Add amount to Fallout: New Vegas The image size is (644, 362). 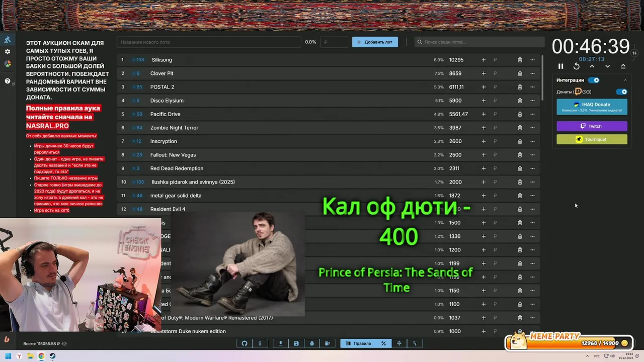tap(484, 155)
